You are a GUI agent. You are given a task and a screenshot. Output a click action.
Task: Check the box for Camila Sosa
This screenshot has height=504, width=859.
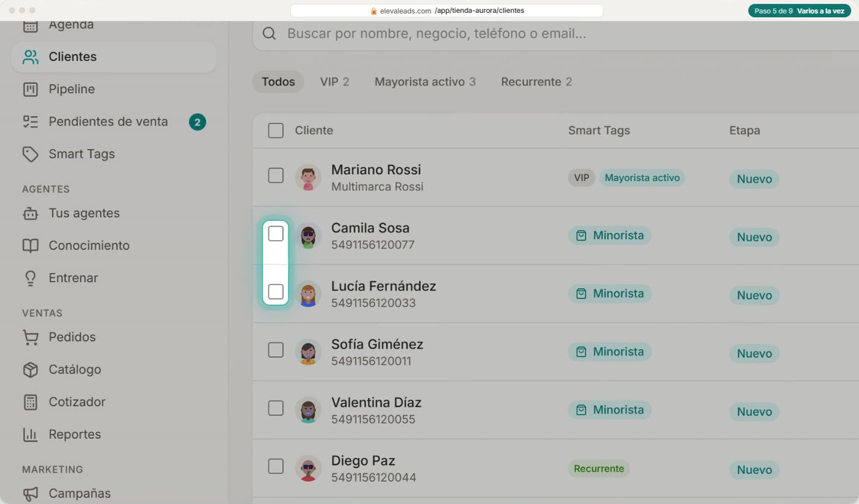[x=276, y=234]
